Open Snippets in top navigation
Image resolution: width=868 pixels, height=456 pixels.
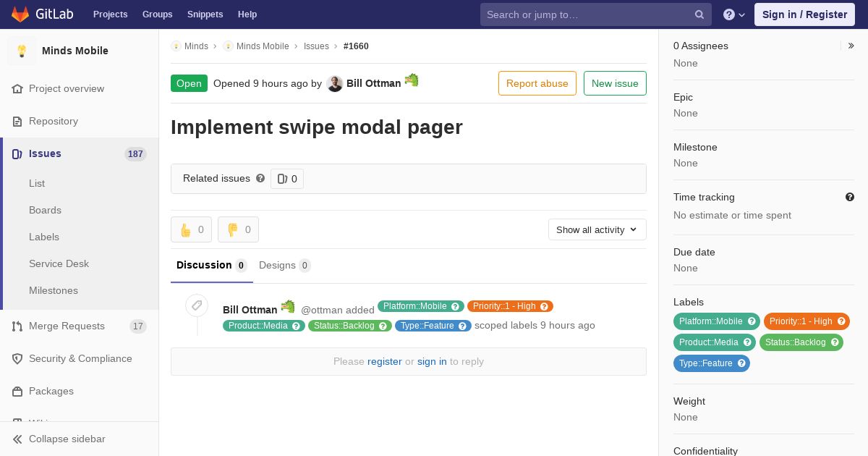tap(205, 14)
